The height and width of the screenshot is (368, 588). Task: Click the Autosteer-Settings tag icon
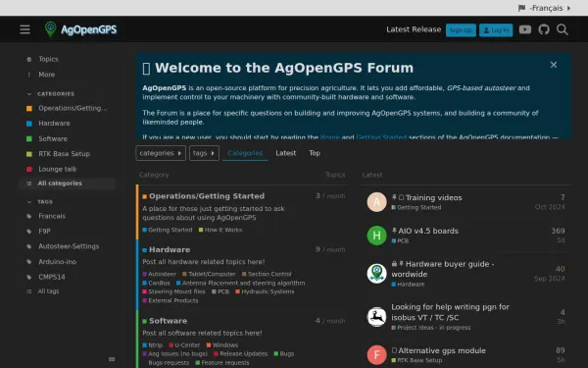coord(28,246)
